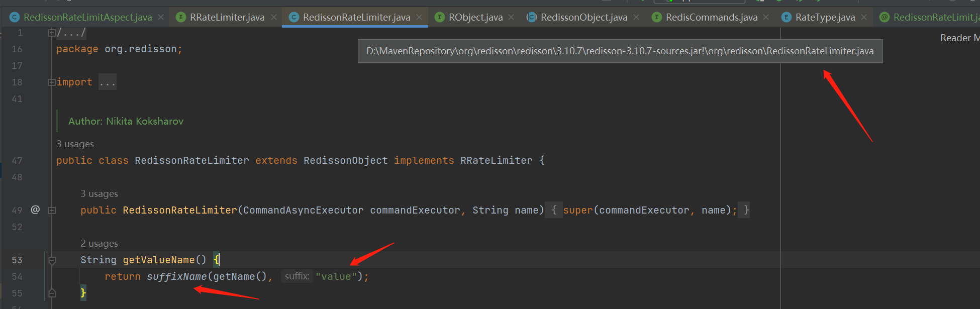The height and width of the screenshot is (309, 980).
Task: Expand the folded import block gutter marker
Action: click(52, 82)
